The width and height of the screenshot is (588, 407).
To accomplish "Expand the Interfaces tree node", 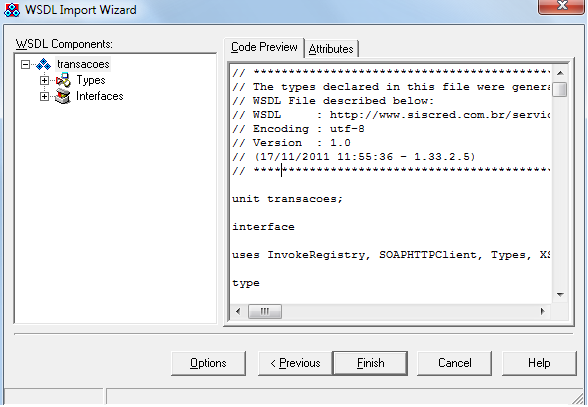I will click(x=44, y=97).
